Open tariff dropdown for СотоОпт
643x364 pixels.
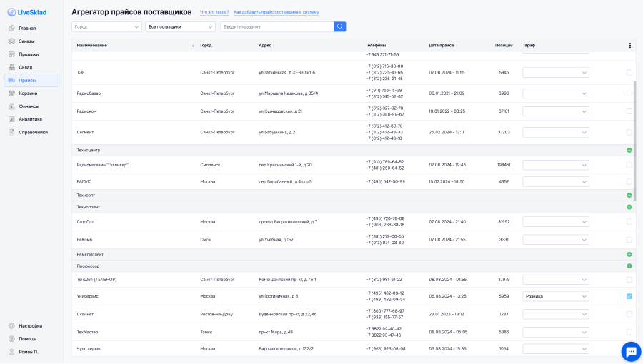tap(556, 222)
